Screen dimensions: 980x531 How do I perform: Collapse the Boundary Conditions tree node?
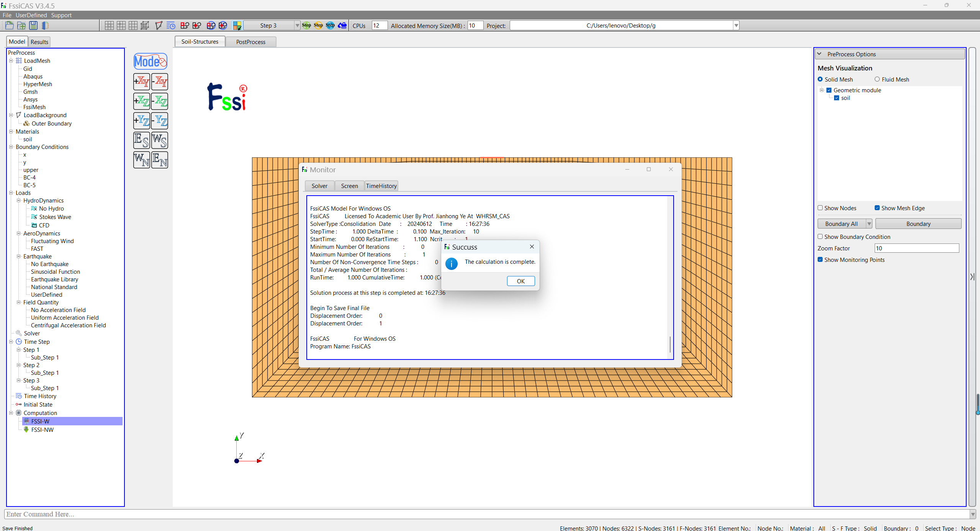[x=11, y=147]
